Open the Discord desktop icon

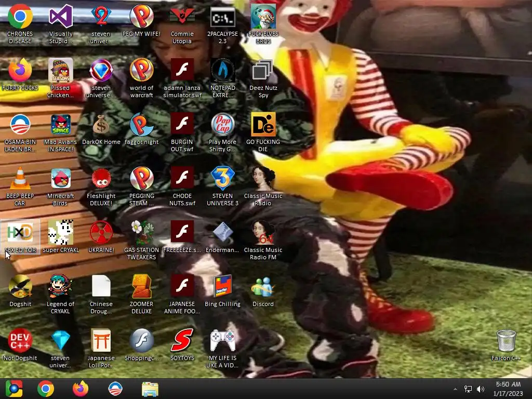tap(263, 286)
